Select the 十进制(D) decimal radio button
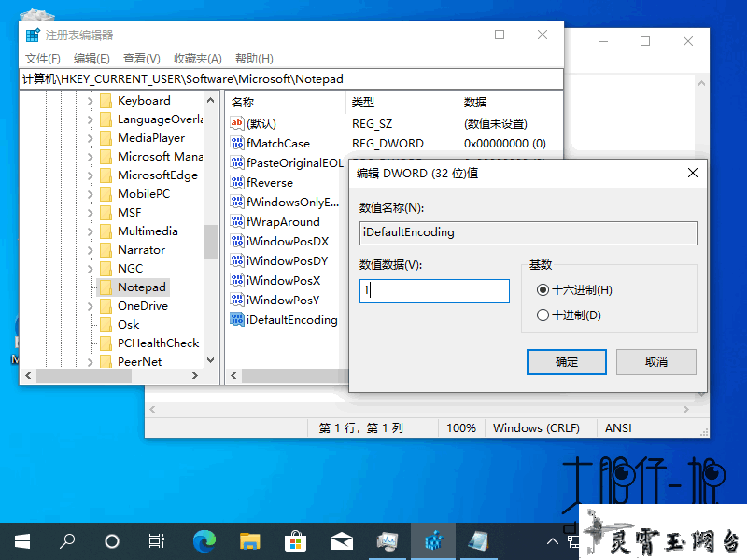 click(x=543, y=315)
